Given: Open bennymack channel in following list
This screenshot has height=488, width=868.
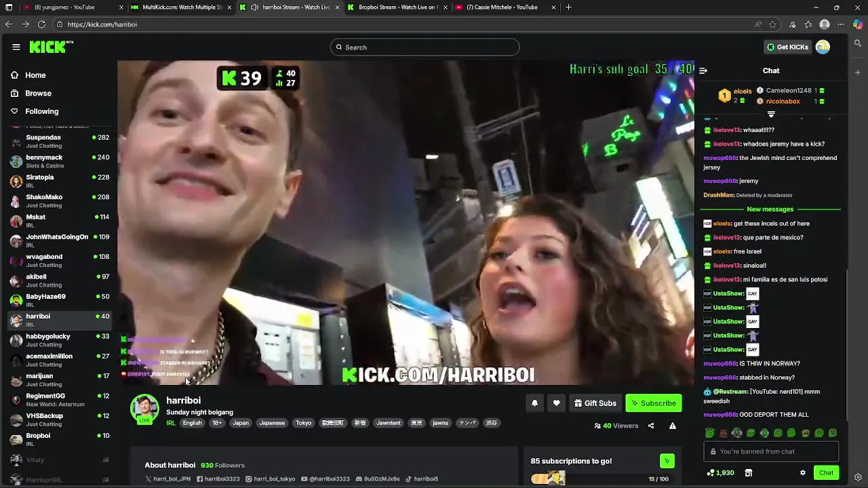Looking at the screenshot, I should point(60,161).
